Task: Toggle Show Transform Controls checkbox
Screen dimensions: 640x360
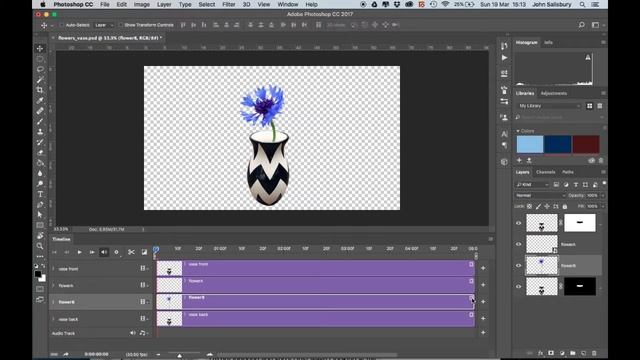Action: point(121,25)
